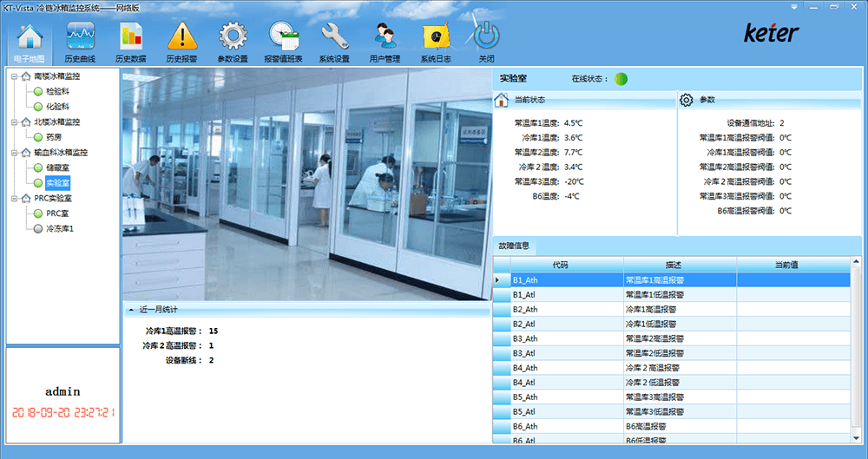Click 常温库2高温报警 description cell

pos(680,338)
